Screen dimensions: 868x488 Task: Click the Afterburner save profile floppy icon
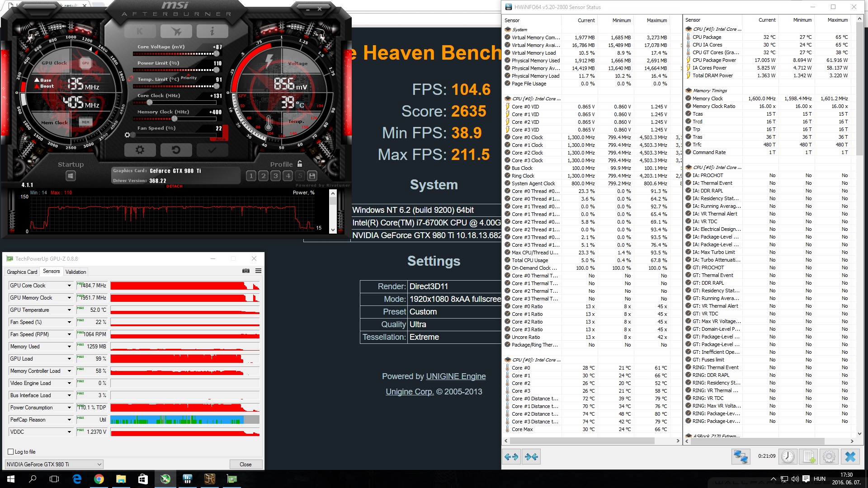[312, 176]
